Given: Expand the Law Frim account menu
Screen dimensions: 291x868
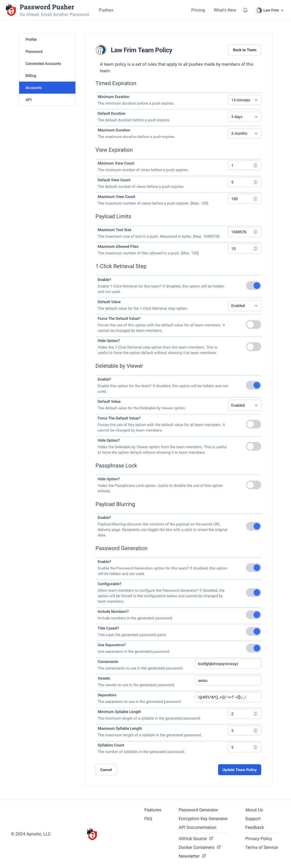Looking at the screenshot, I should [x=270, y=10].
